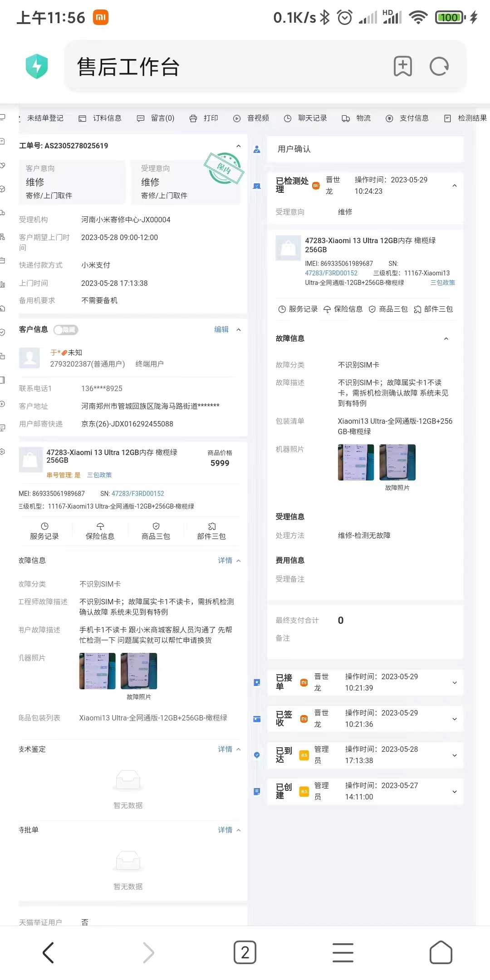
Task: Open second 故障照片 thumbnail in right panel
Action: 397,462
